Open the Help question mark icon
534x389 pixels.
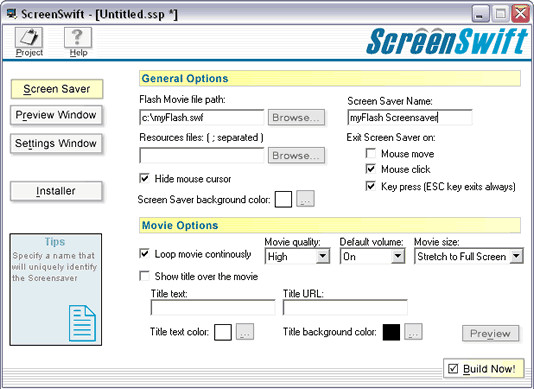click(78, 37)
